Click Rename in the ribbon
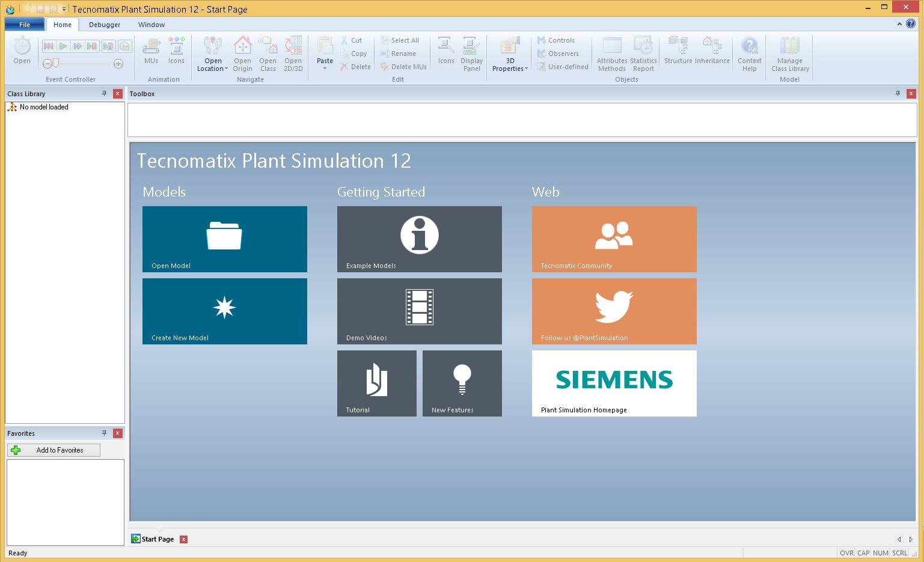Image resolution: width=924 pixels, height=562 pixels. tap(398, 53)
